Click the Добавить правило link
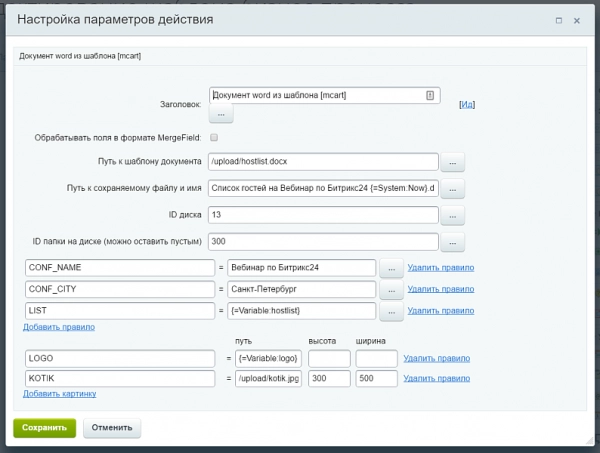 59,327
